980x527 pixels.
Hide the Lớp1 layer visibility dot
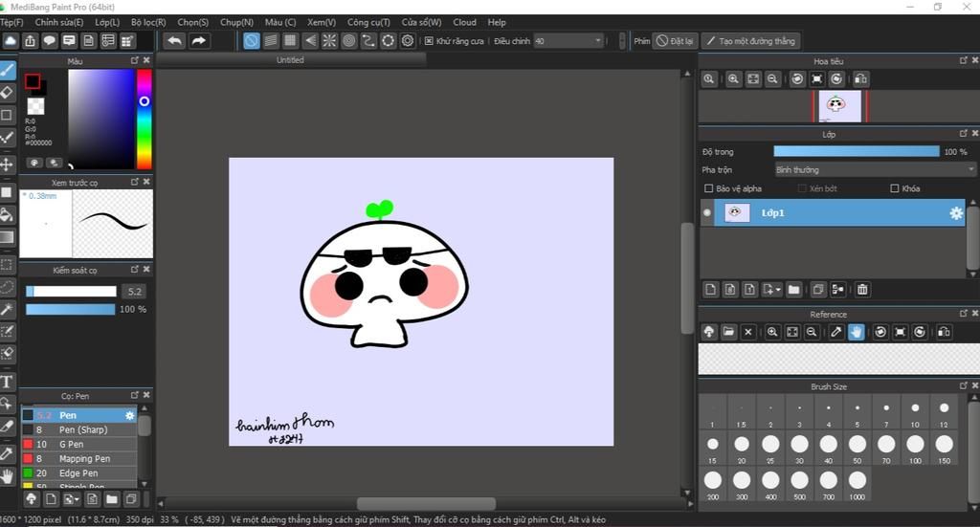click(707, 213)
